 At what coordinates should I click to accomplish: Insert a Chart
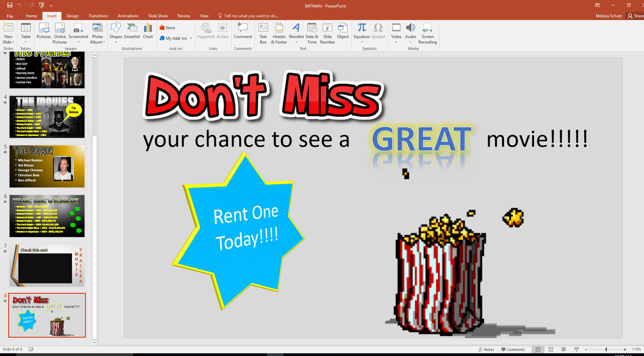pos(148,30)
